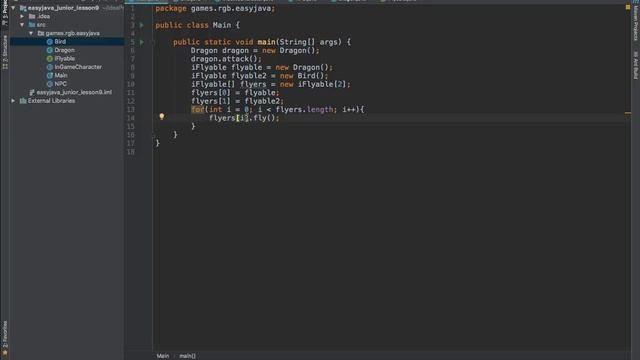Click line number 13 in the gutter
This screenshot has width=640, height=360.
[131, 109]
